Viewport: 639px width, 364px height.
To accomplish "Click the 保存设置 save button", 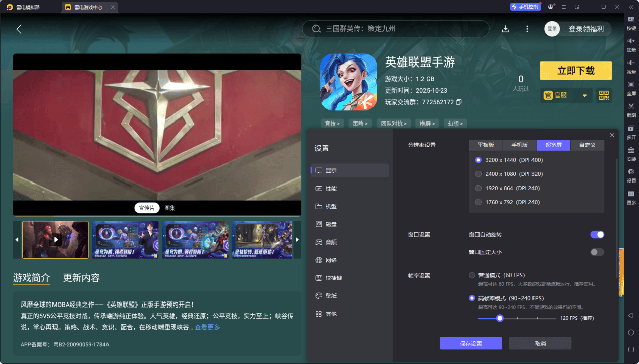I will tap(471, 343).
